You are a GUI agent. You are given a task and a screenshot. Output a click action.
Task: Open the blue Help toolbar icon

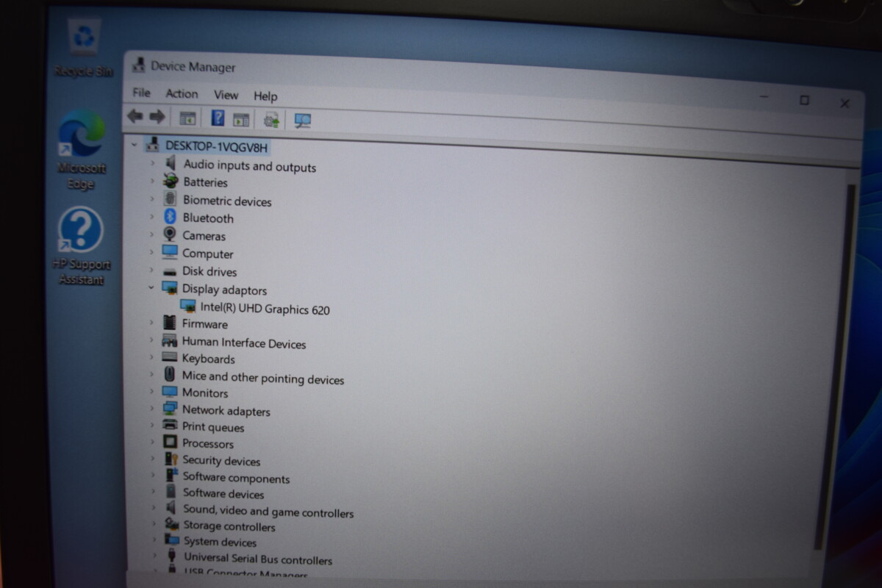coord(218,118)
